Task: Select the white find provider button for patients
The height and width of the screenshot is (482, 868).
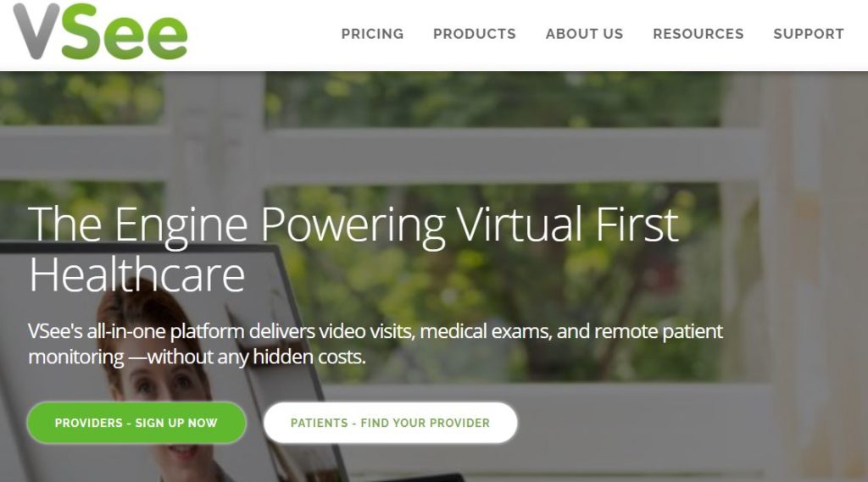Action: coord(391,423)
